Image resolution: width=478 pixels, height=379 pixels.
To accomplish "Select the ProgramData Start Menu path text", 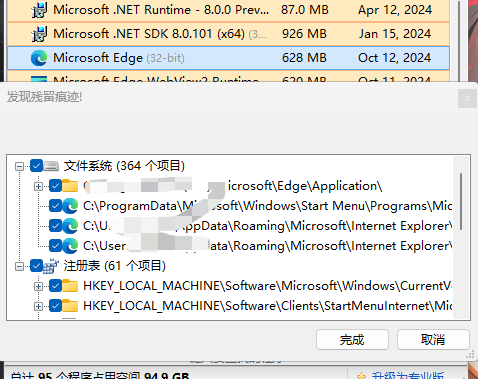I will (267, 206).
